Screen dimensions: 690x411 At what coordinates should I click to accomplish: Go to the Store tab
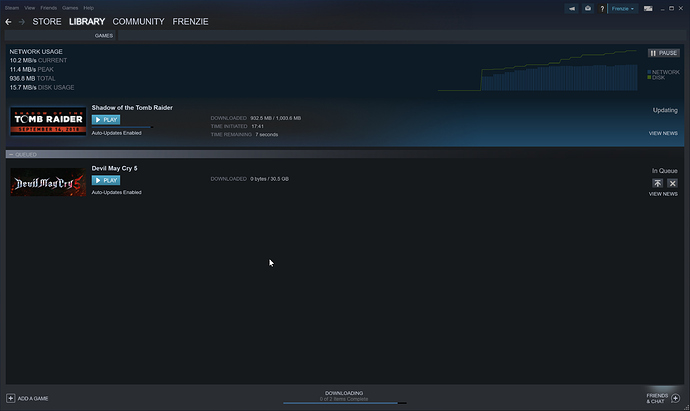tap(47, 22)
